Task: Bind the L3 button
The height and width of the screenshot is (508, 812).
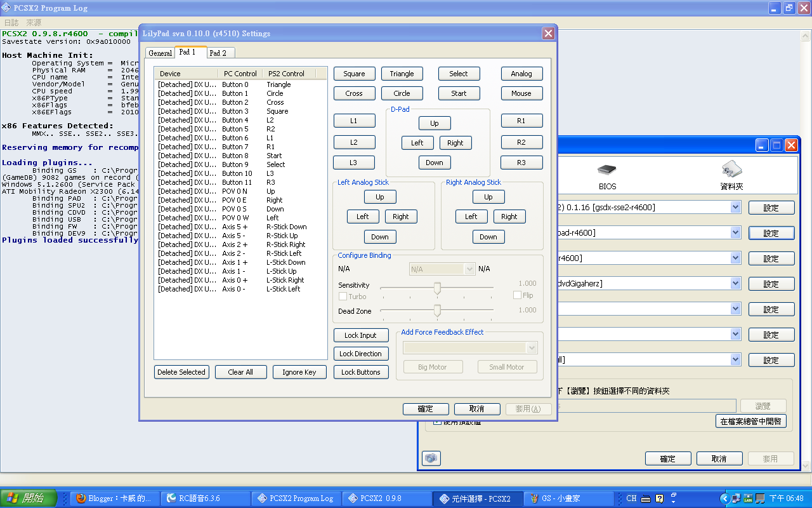Action: (x=353, y=163)
